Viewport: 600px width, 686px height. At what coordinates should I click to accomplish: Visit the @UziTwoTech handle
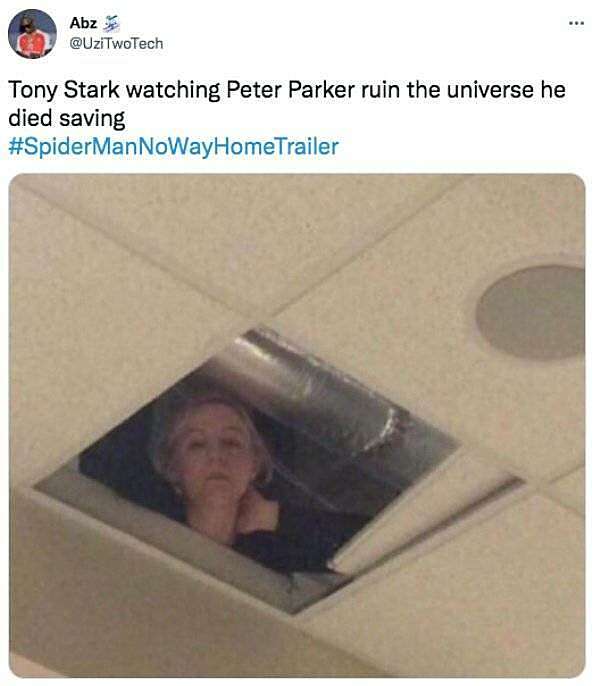coord(116,44)
